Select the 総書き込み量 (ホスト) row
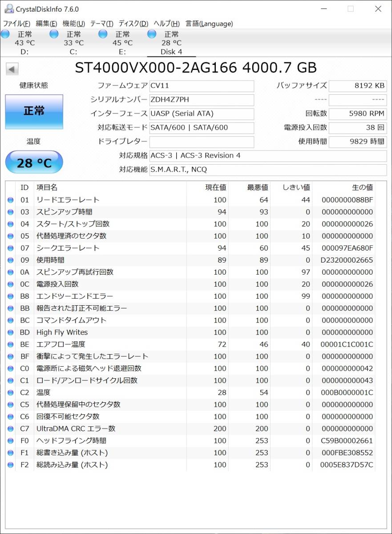 tap(190, 453)
